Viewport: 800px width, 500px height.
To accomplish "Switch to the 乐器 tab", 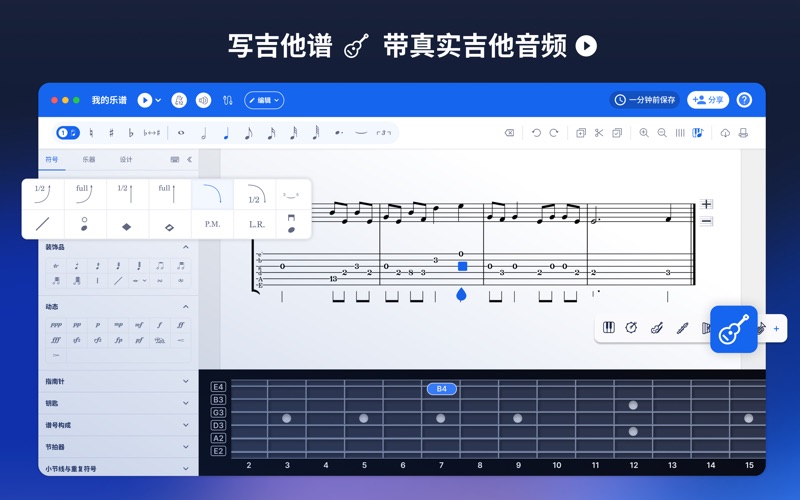I will 89,159.
